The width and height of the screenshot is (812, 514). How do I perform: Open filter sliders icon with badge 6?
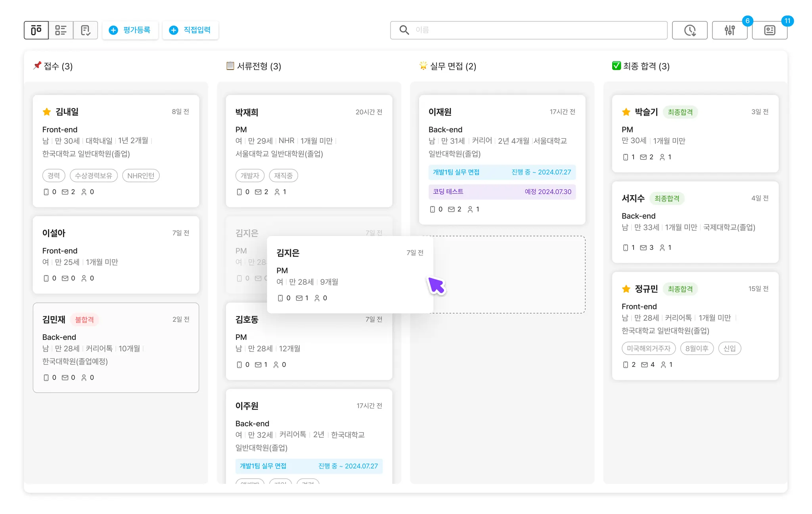pos(730,30)
